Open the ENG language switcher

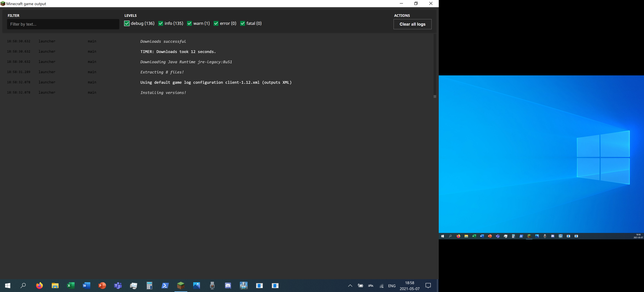392,286
